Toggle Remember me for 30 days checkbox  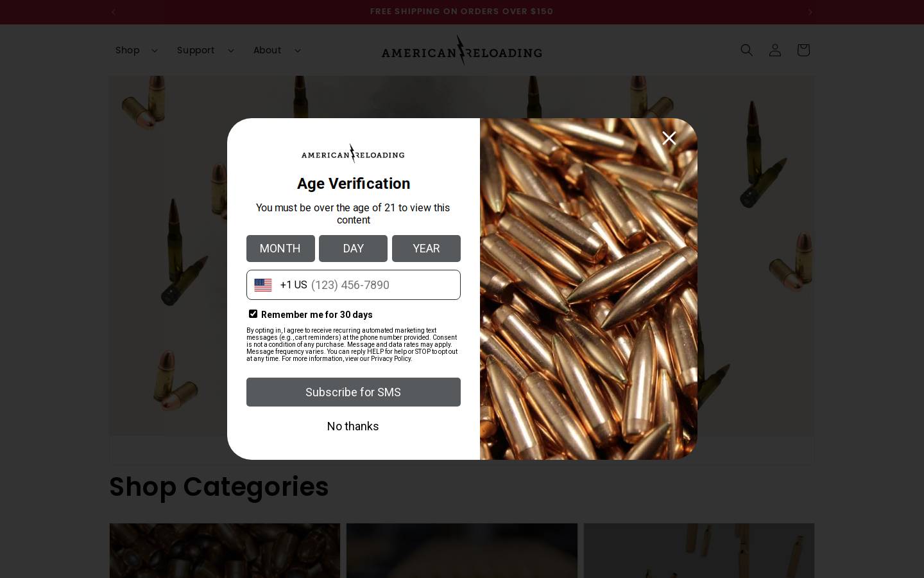253,314
